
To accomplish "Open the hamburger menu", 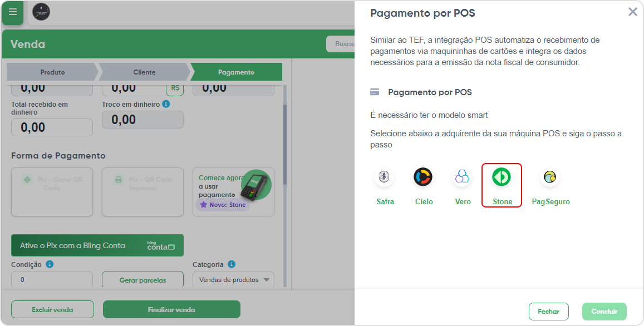I will (x=13, y=12).
